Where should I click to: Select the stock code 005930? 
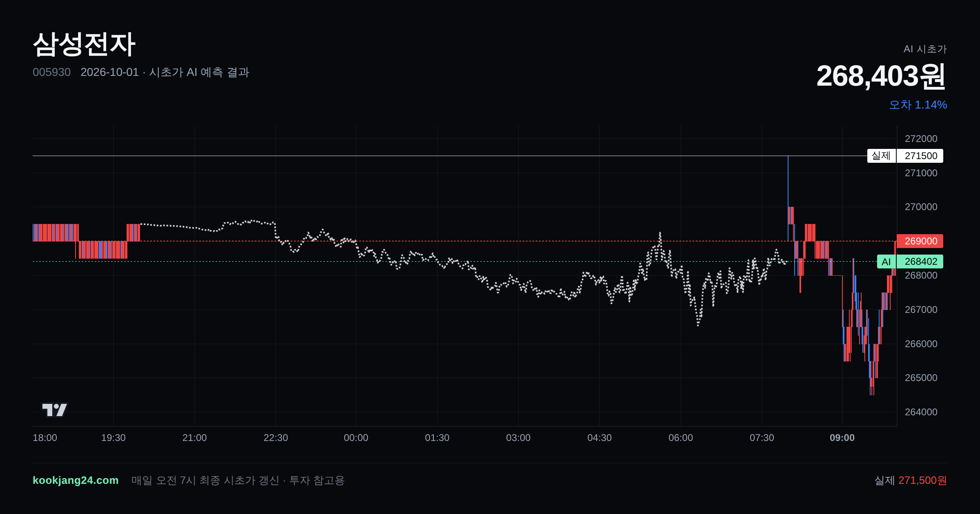click(x=51, y=72)
